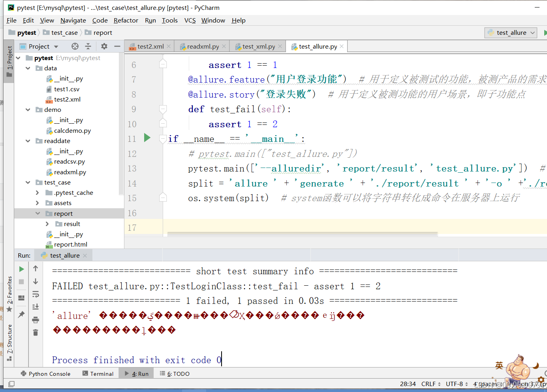This screenshot has height=392, width=547.
Task: Close the test_xml.py editor tab
Action: [280, 46]
